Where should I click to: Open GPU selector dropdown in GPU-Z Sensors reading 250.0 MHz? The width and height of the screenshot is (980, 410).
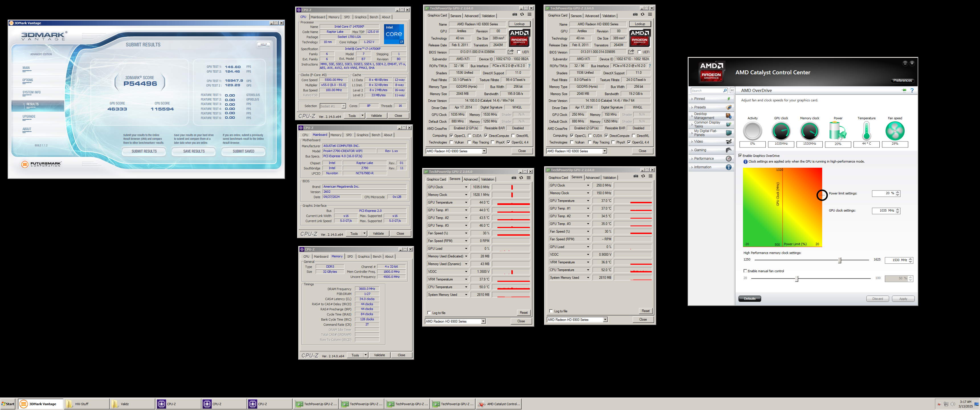[x=605, y=320]
